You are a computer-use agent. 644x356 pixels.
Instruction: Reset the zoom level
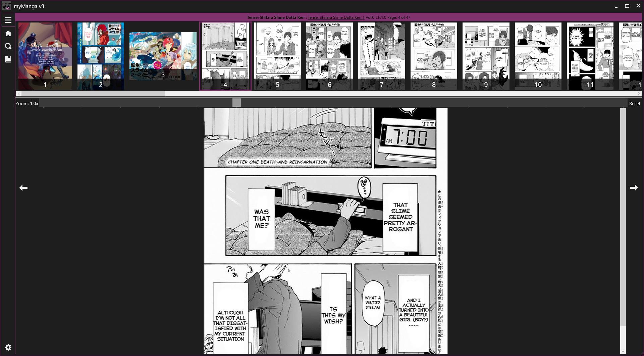click(634, 103)
